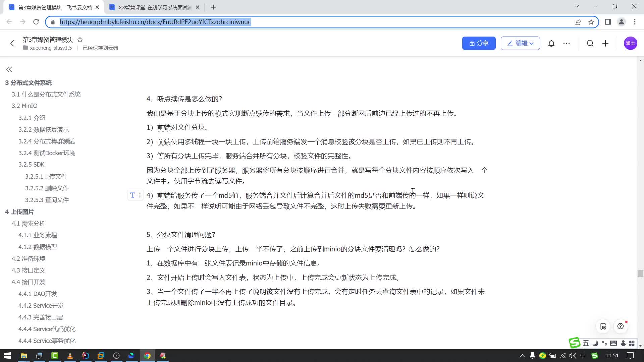The image size is (644, 362).
Task: Open the Windows Start menu
Action: [7, 356]
